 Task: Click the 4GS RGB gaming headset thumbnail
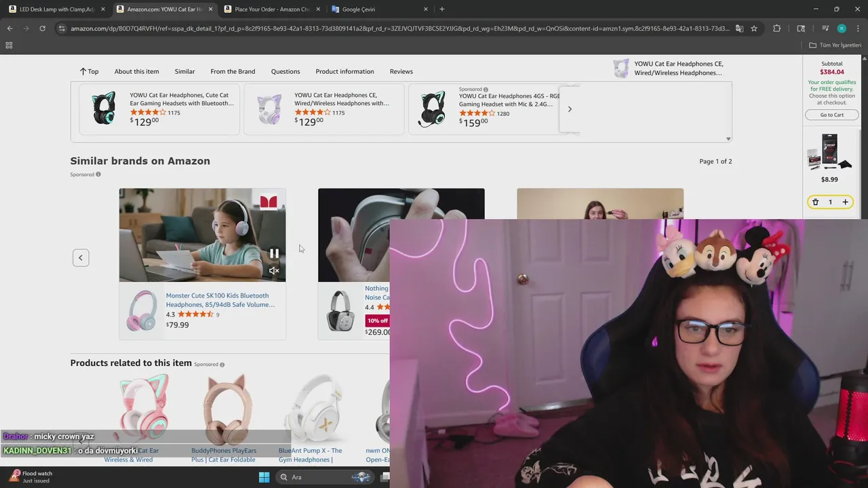pos(432,109)
